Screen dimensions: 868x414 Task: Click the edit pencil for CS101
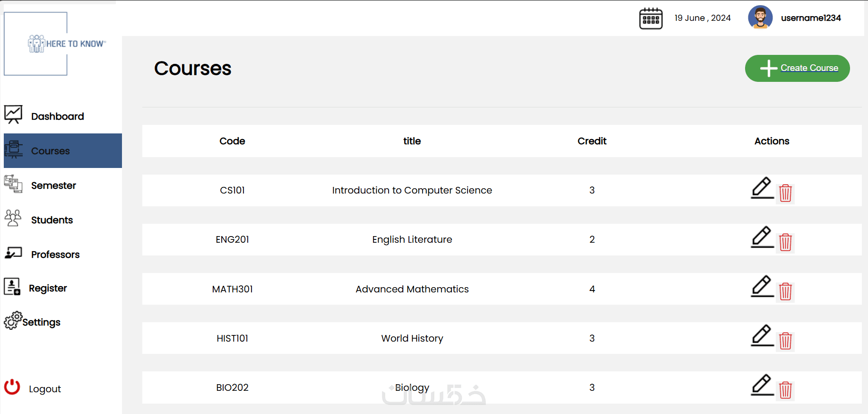762,188
